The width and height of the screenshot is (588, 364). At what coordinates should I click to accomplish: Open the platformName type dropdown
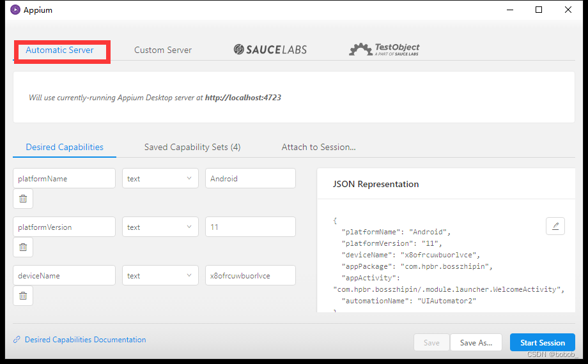coord(160,178)
